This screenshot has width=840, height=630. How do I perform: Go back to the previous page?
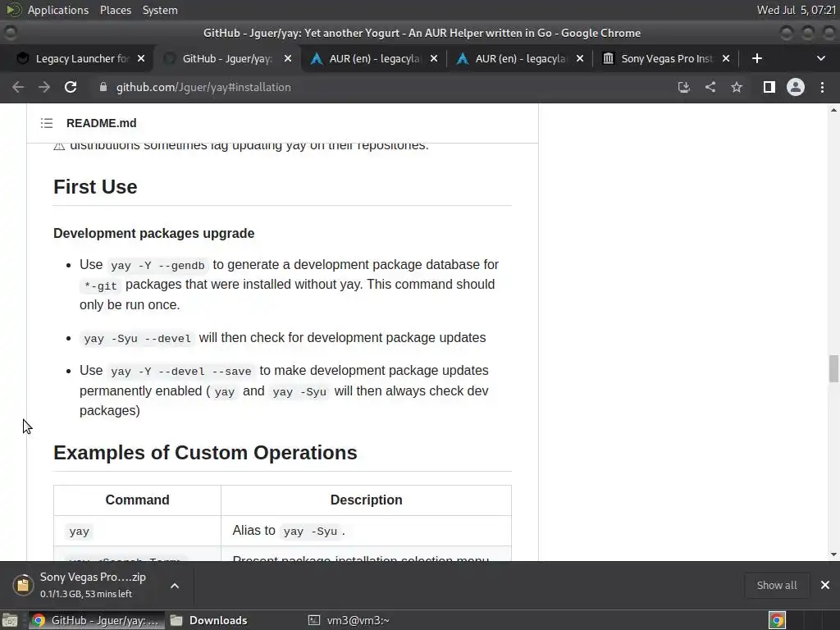(18, 87)
